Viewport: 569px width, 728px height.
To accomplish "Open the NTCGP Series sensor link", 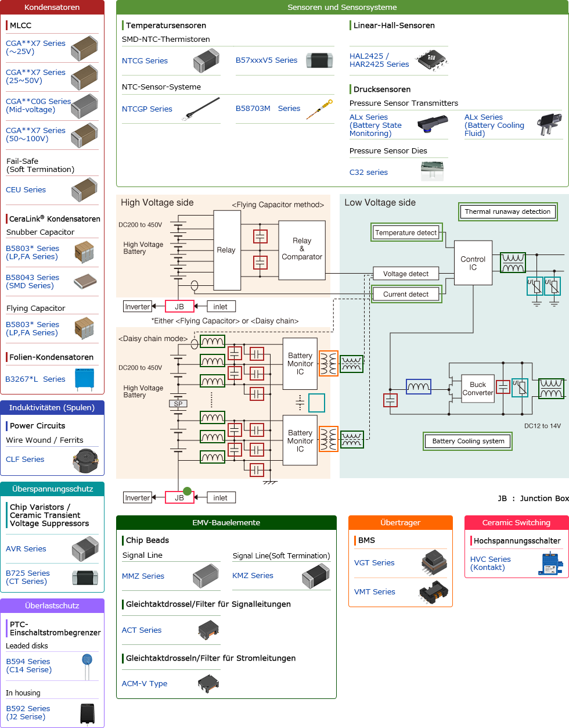I will click(147, 109).
